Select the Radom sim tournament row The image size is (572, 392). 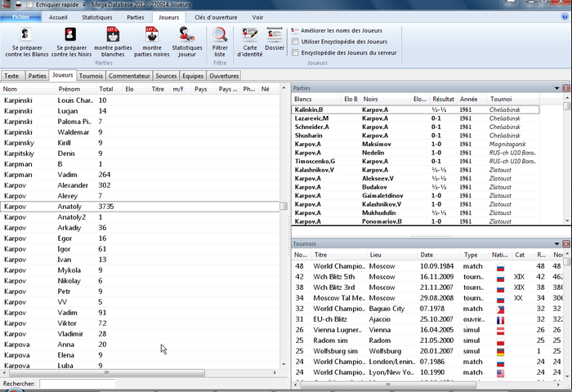click(427, 341)
